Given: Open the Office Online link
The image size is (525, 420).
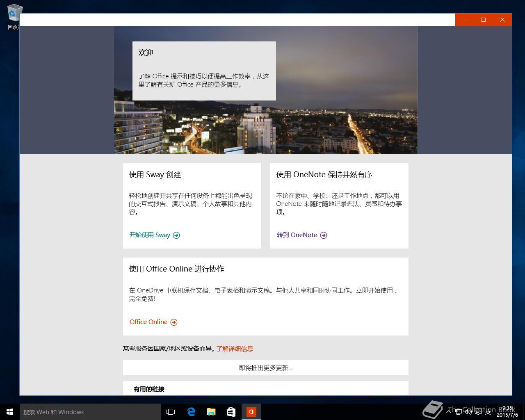Looking at the screenshot, I should [153, 322].
